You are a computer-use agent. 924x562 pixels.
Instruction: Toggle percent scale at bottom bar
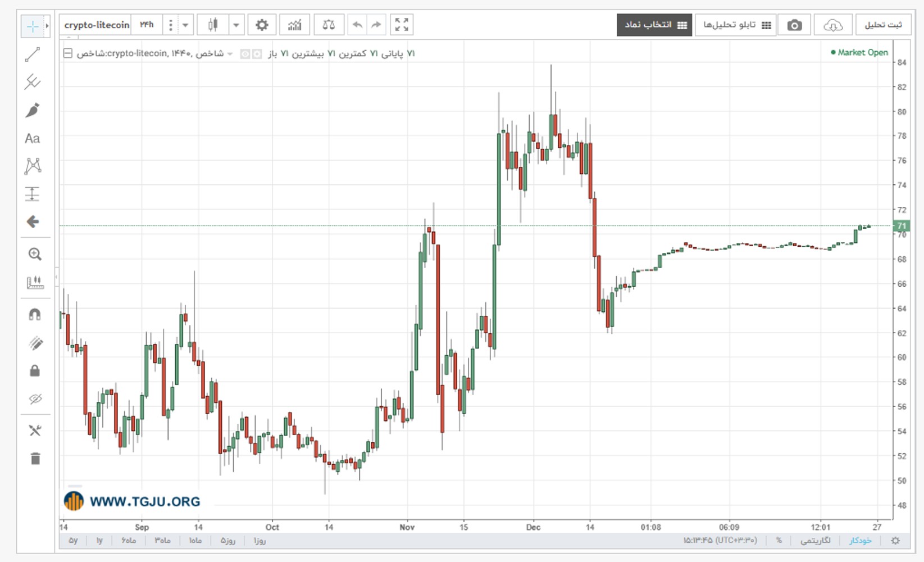(x=779, y=541)
